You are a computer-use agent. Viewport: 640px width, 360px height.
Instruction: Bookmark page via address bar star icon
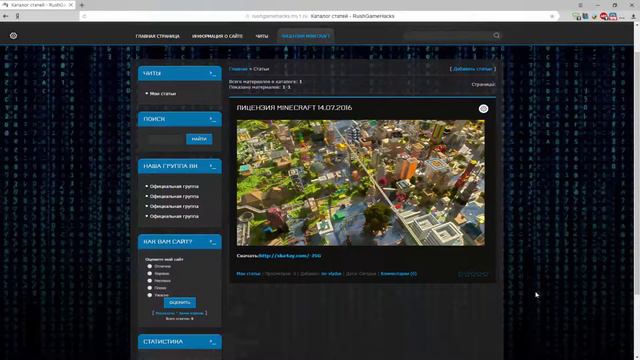coord(552,16)
